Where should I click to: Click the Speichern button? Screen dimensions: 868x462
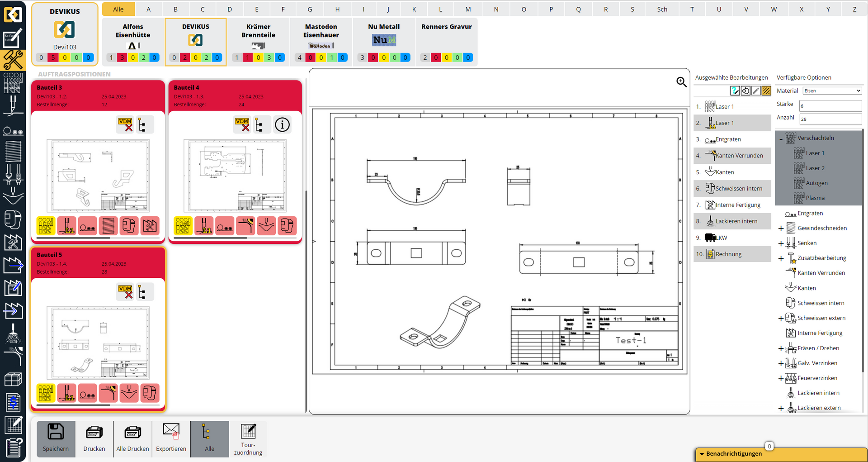pyautogui.click(x=56, y=439)
